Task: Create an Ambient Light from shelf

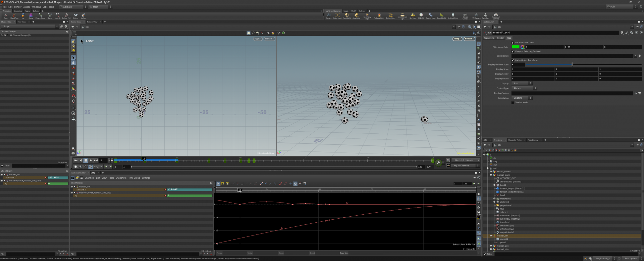Action: (453, 16)
